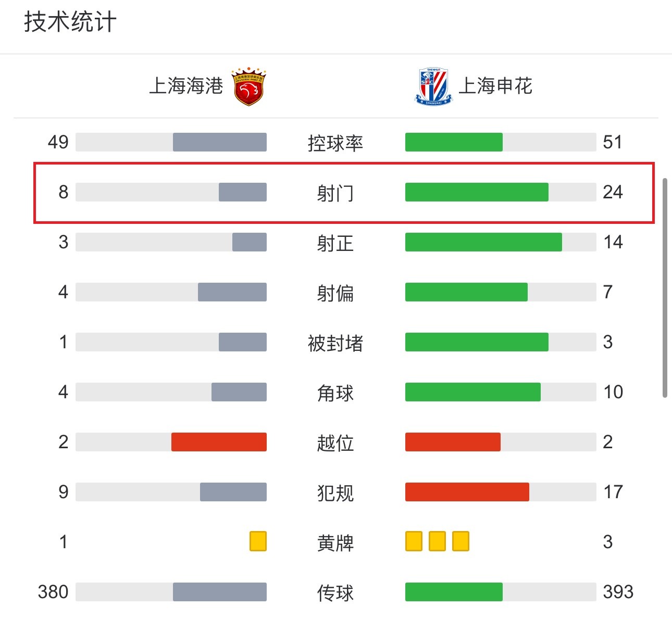
Task: Click Shenhua's second yellow card icon
Action: click(437, 541)
